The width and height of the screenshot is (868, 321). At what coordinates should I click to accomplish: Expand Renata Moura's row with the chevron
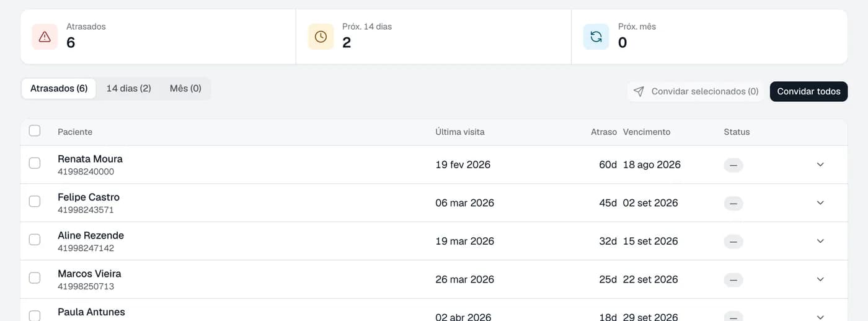[x=820, y=165]
